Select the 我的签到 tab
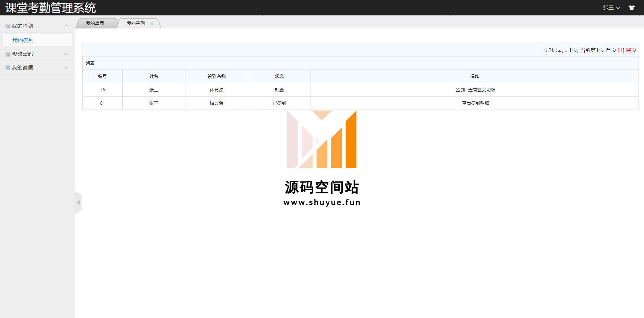This screenshot has width=644, height=318. [x=136, y=23]
